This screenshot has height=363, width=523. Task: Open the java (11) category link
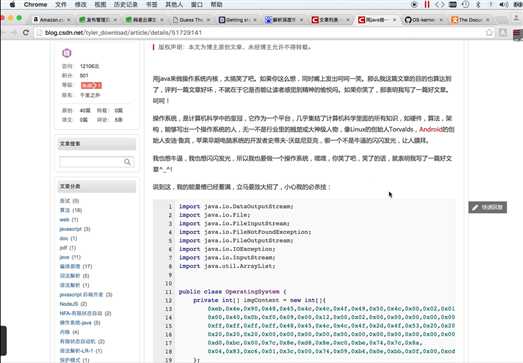70,257
